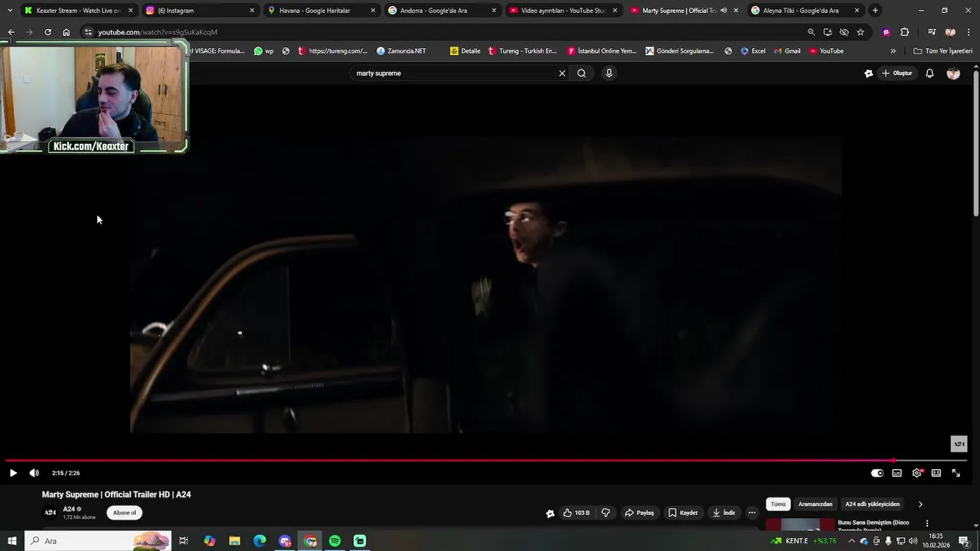Open the A24 channel name link

click(x=69, y=509)
